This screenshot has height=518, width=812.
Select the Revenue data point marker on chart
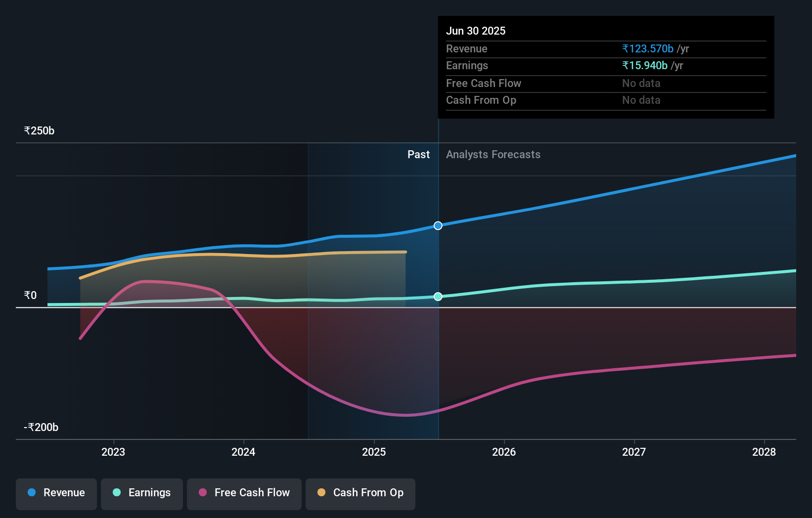438,225
